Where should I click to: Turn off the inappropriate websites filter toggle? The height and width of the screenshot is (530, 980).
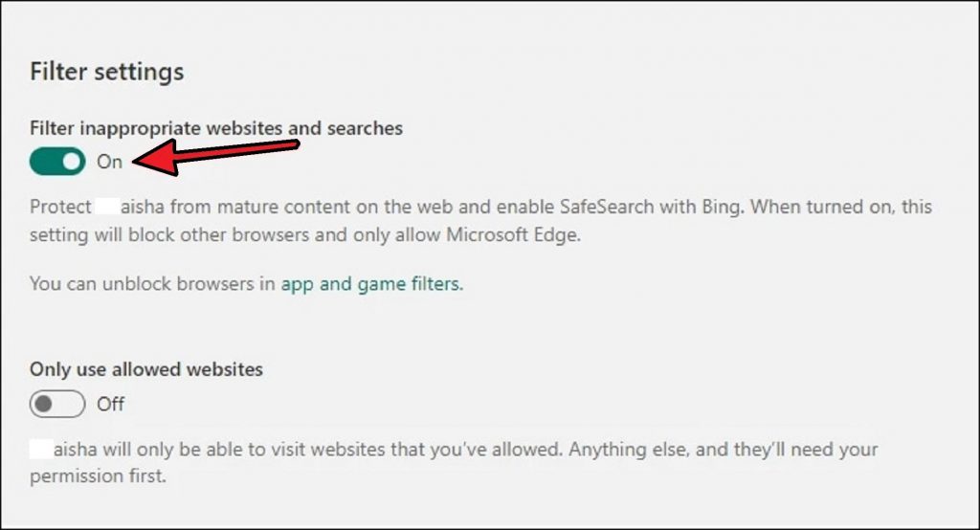point(57,162)
